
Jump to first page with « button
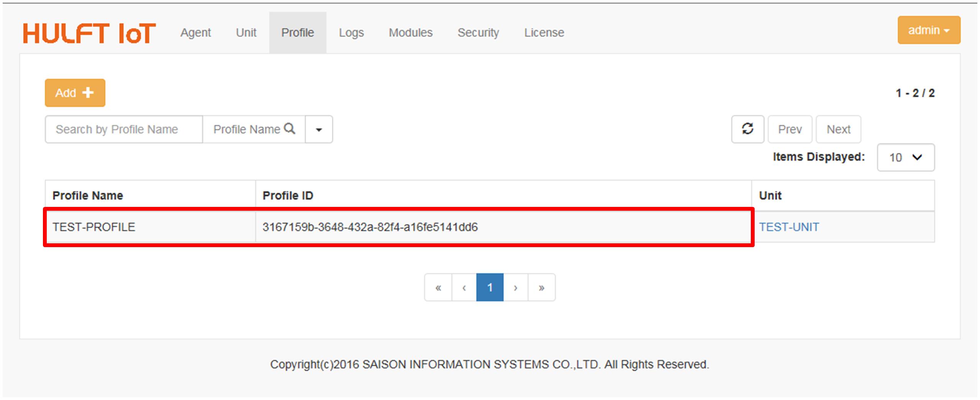pos(438,287)
